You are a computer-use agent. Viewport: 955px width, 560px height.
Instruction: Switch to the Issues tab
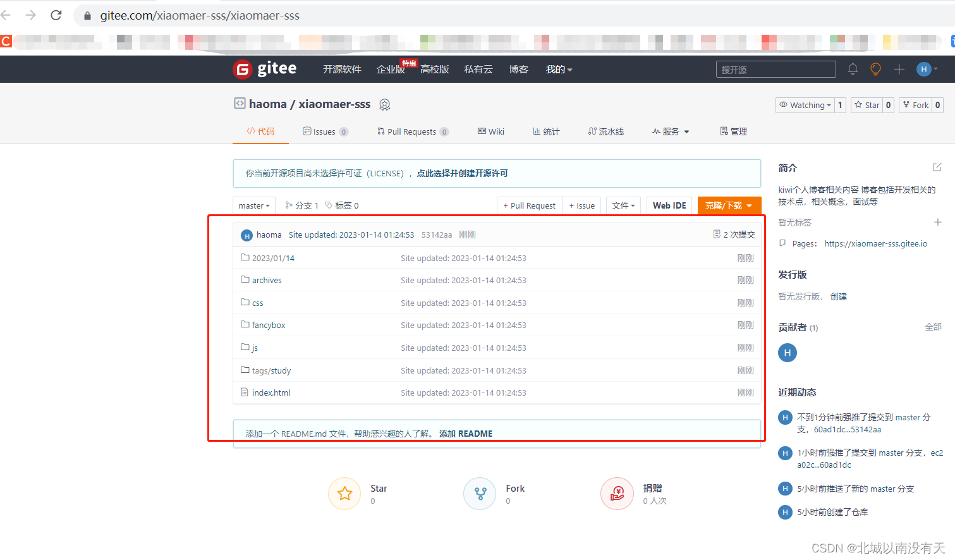[325, 131]
